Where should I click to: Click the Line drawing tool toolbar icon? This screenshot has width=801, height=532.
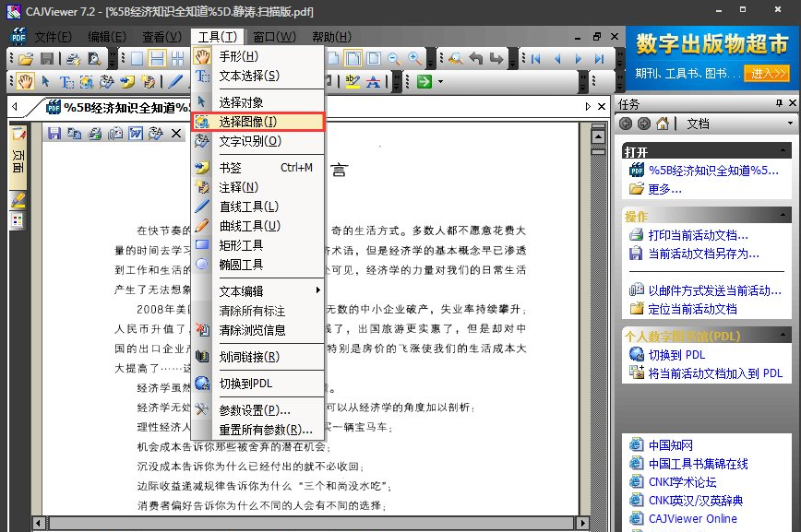175,81
